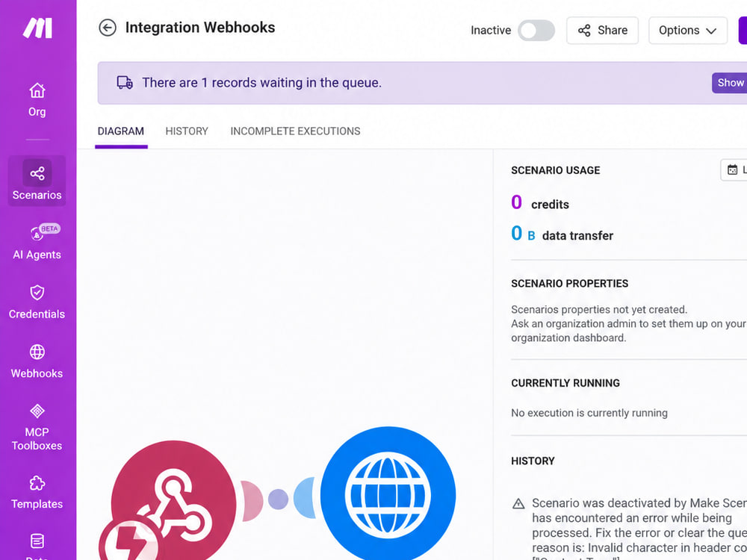Click the Show button in queue banner

729,83
